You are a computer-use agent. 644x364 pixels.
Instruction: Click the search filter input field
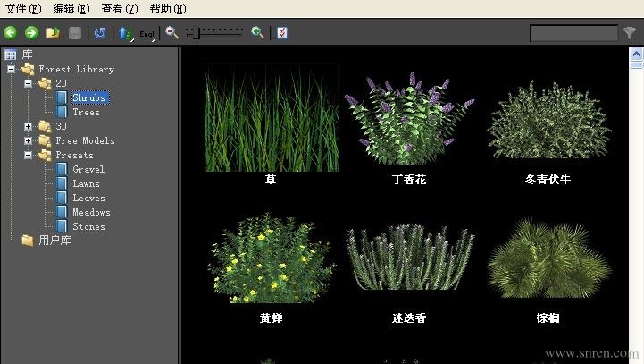point(573,33)
